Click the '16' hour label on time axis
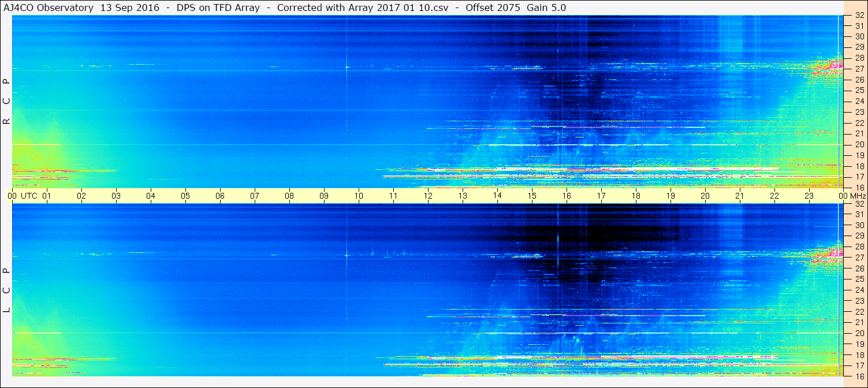The height and width of the screenshot is (388, 868). click(567, 196)
